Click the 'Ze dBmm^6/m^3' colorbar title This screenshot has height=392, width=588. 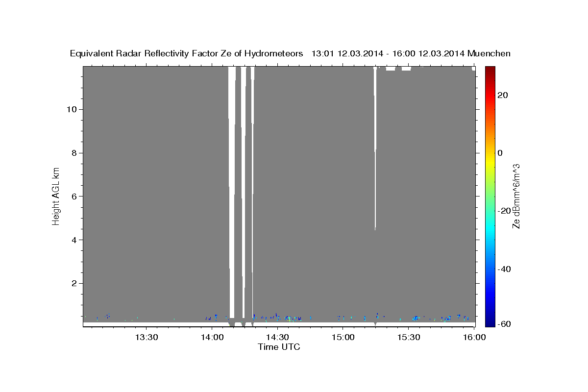[516, 196]
